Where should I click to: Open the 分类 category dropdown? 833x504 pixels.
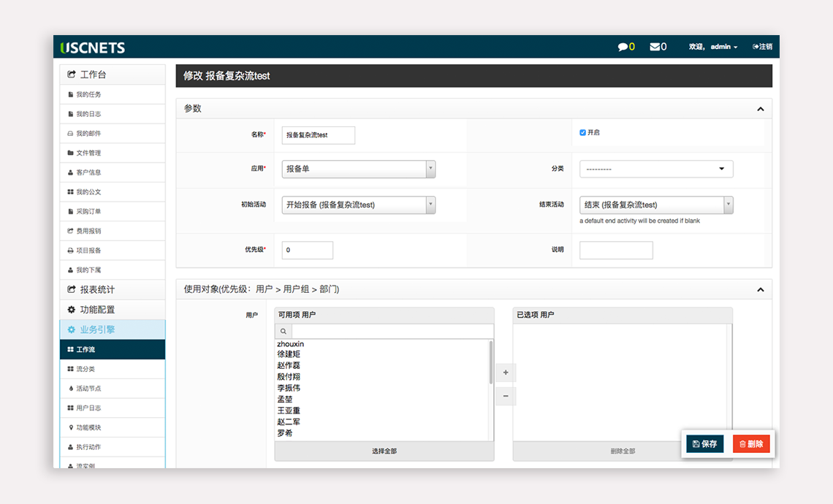655,169
